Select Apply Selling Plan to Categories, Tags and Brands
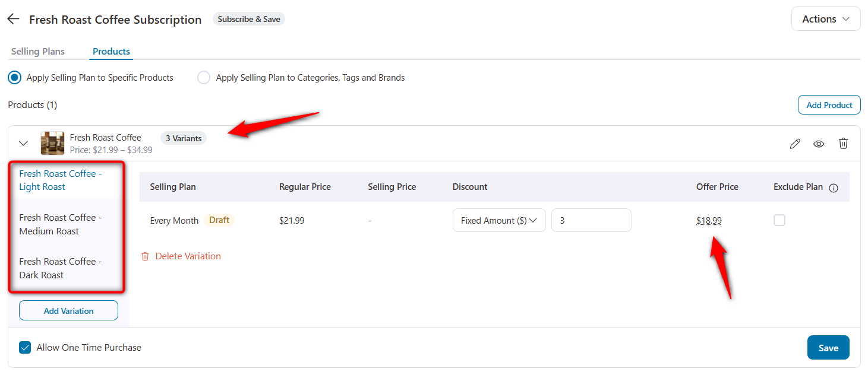 (x=204, y=77)
